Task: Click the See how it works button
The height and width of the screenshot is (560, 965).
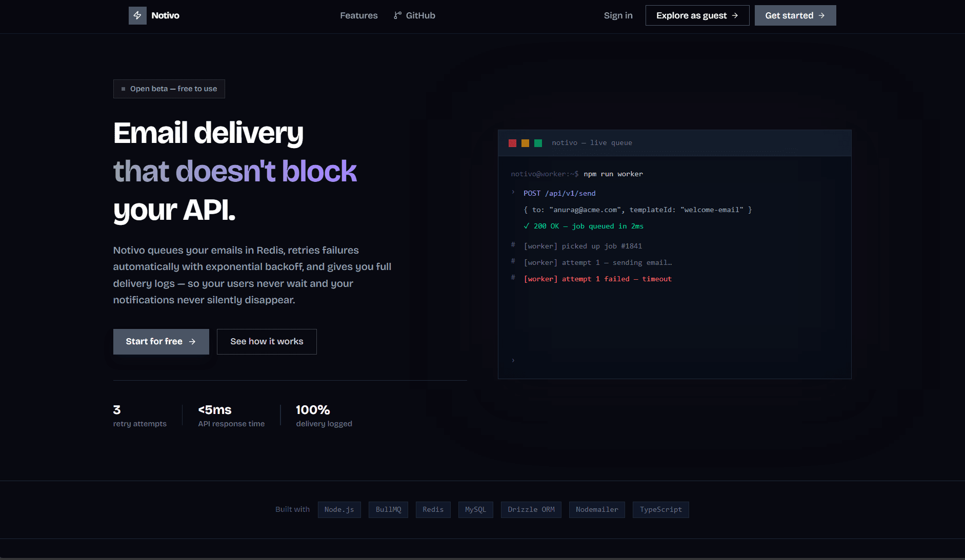Action: pyautogui.click(x=267, y=342)
